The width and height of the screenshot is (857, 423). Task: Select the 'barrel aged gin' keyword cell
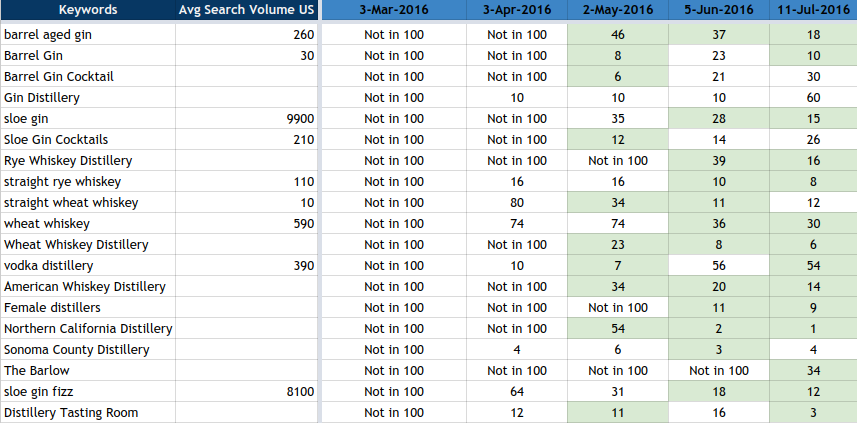88,34
